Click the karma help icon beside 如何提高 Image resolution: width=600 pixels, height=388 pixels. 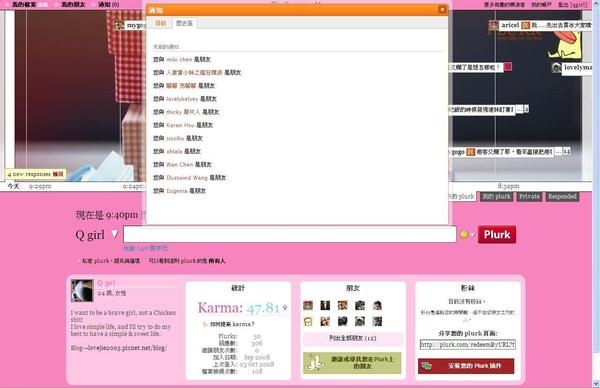[x=205, y=324]
